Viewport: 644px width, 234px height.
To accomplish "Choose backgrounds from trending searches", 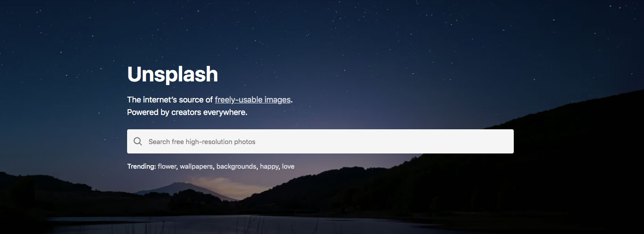I will (236, 166).
